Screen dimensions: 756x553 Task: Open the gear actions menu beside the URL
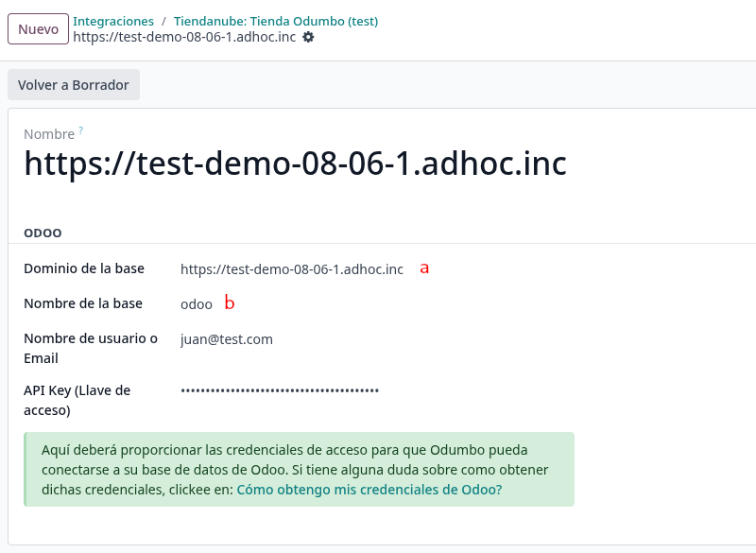[x=308, y=37]
